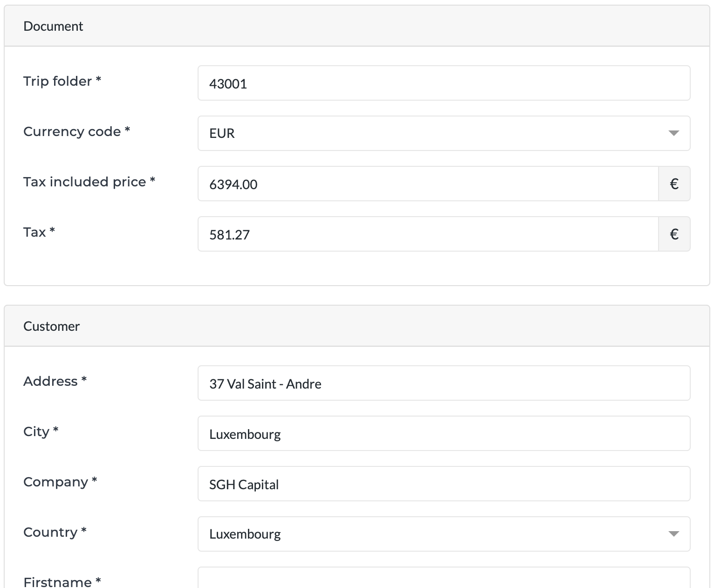Click the Document panel header
714x588 pixels.
tap(53, 27)
